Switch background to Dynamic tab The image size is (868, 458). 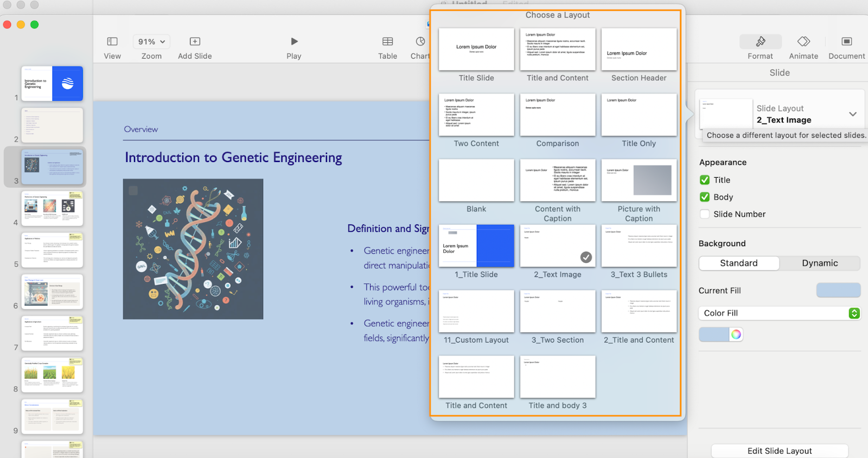819,263
